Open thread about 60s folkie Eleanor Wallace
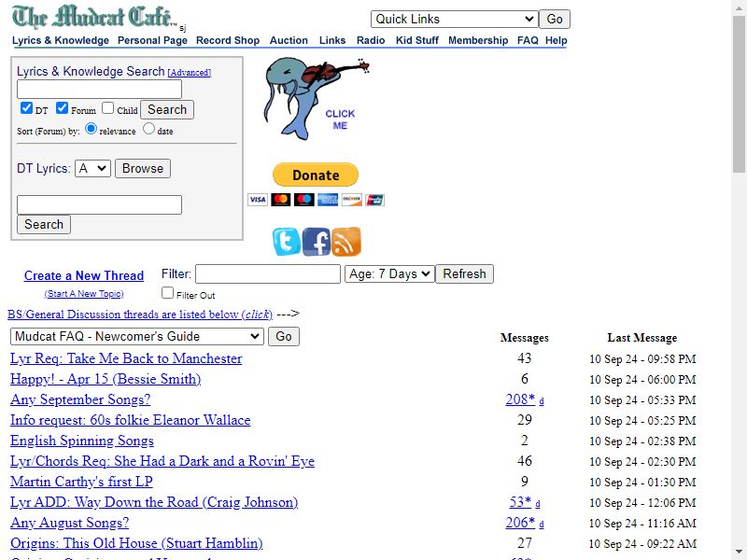The width and height of the screenshot is (747, 560). click(131, 420)
